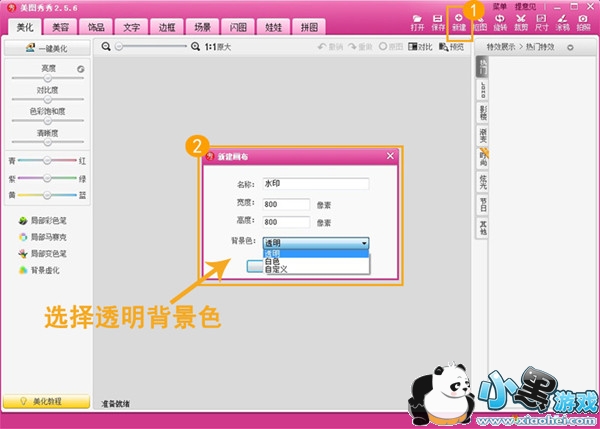Click the 青-红 color balance slider
This screenshot has height=429, width=600.
[47, 160]
